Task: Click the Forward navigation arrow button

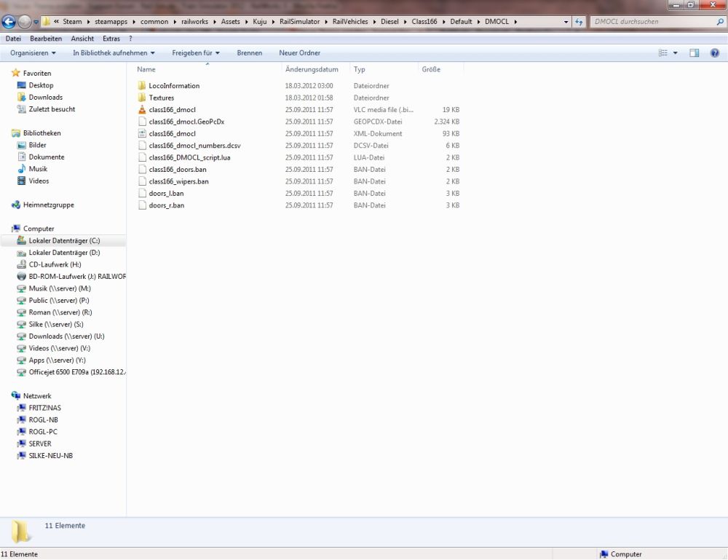Action: (25, 21)
